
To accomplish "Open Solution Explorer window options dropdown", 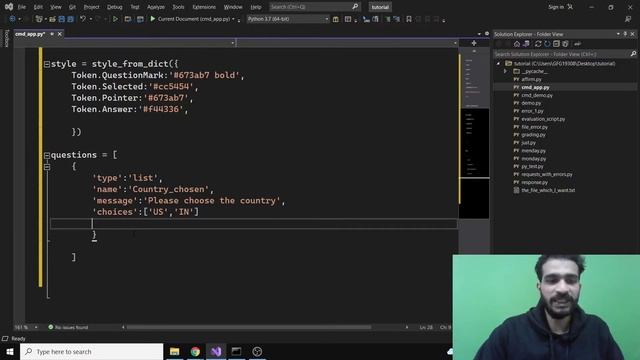I will 618,34.
